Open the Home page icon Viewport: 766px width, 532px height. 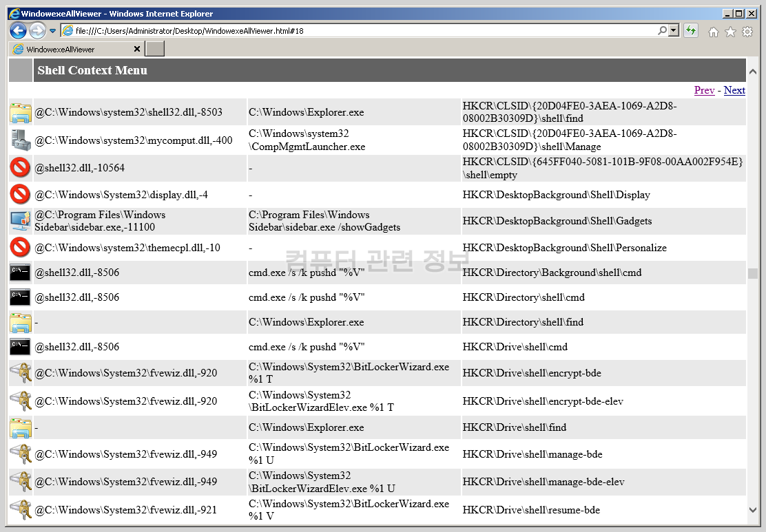pyautogui.click(x=714, y=32)
